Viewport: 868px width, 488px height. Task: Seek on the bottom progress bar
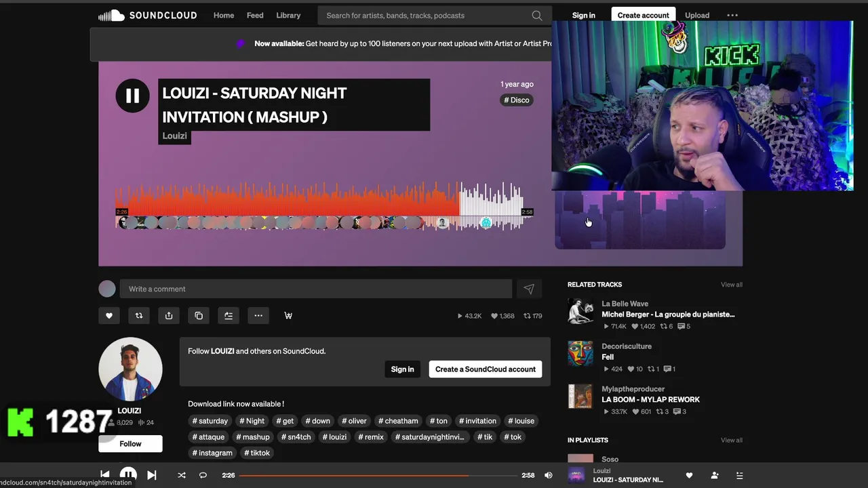pyautogui.click(x=378, y=475)
